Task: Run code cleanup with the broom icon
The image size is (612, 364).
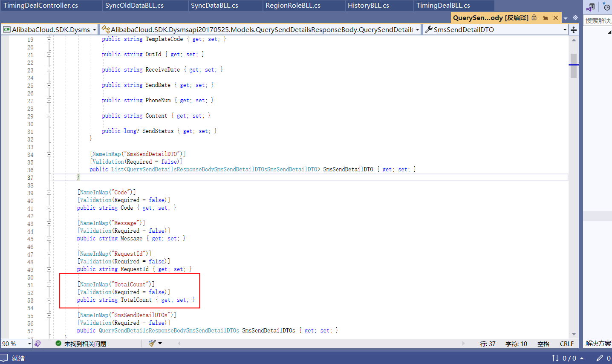Action: pyautogui.click(x=152, y=343)
